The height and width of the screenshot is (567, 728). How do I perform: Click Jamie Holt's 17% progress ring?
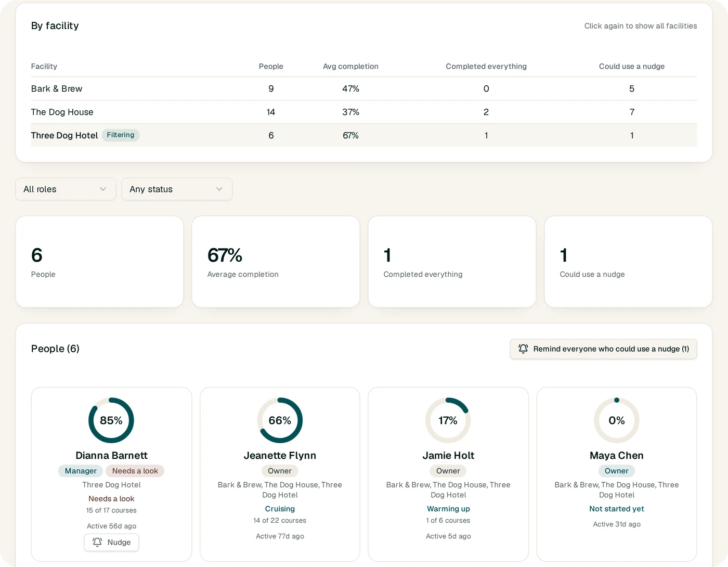click(x=448, y=420)
